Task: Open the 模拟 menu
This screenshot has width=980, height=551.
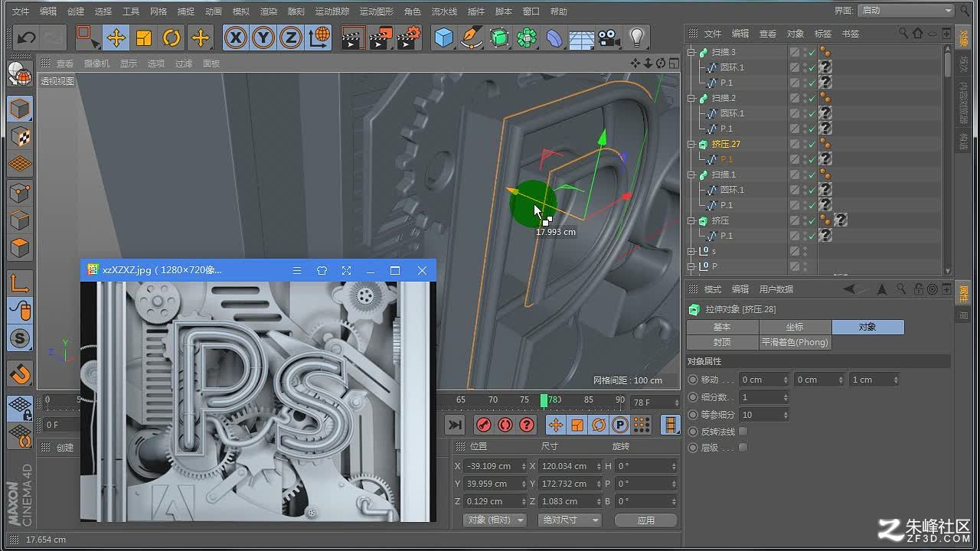Action: tap(241, 11)
